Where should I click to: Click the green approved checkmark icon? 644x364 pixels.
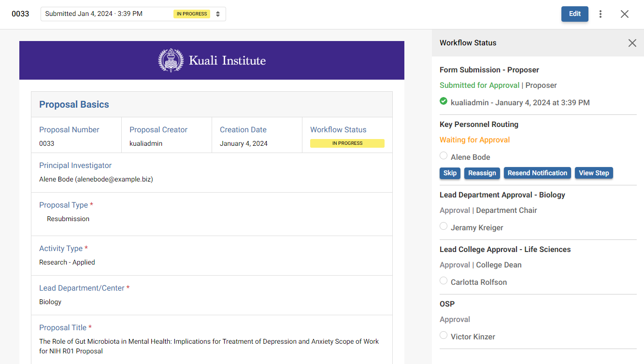coord(444,101)
